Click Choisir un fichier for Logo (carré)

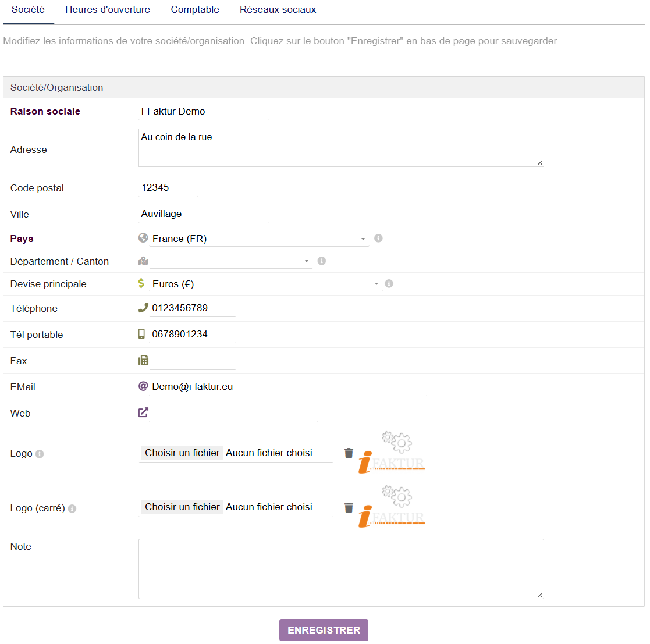tap(182, 507)
